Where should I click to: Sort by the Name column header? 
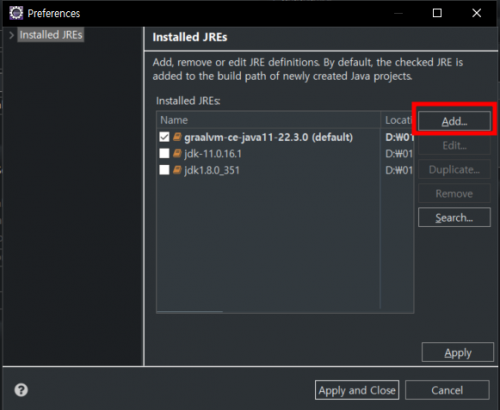click(x=269, y=120)
